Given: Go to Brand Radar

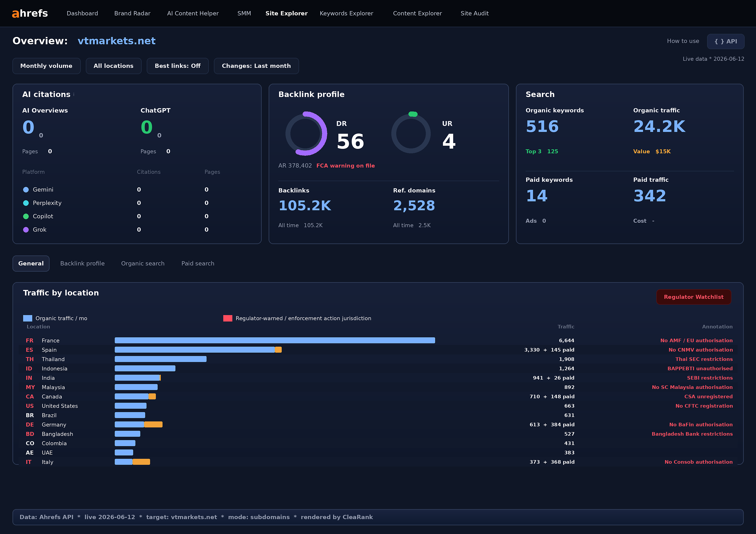Looking at the screenshot, I should 132,14.
